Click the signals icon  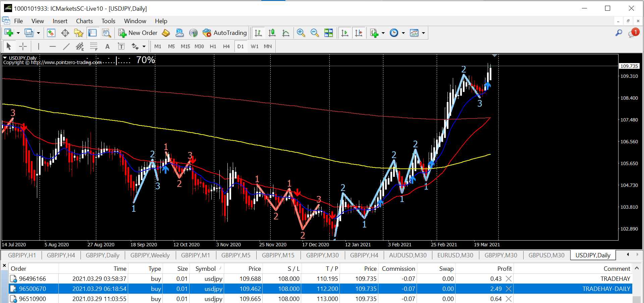click(x=193, y=33)
